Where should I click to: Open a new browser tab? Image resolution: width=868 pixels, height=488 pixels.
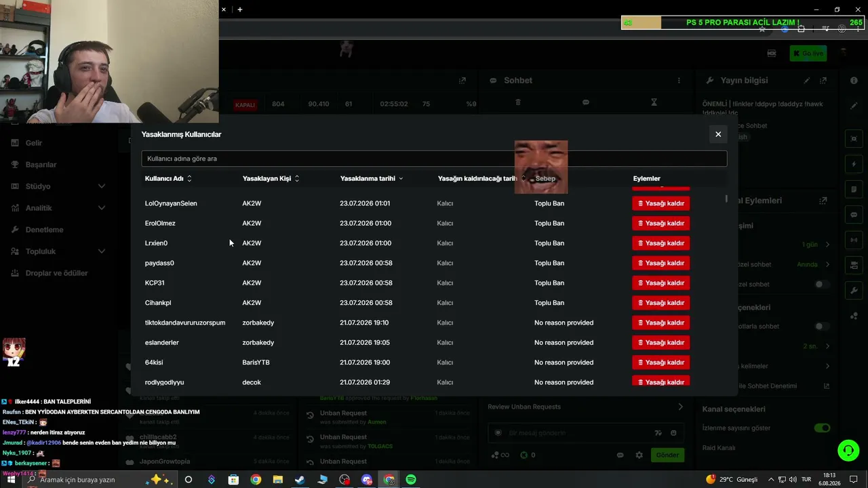click(x=240, y=9)
